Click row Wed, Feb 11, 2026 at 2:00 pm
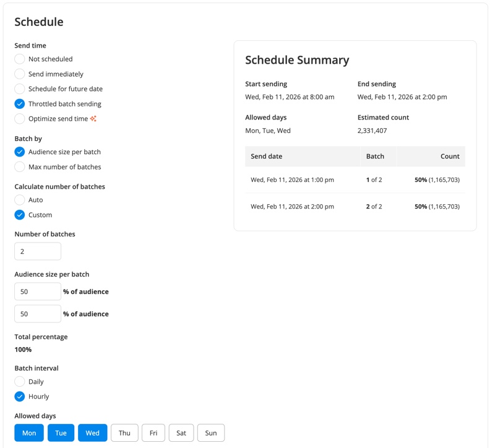 355,207
